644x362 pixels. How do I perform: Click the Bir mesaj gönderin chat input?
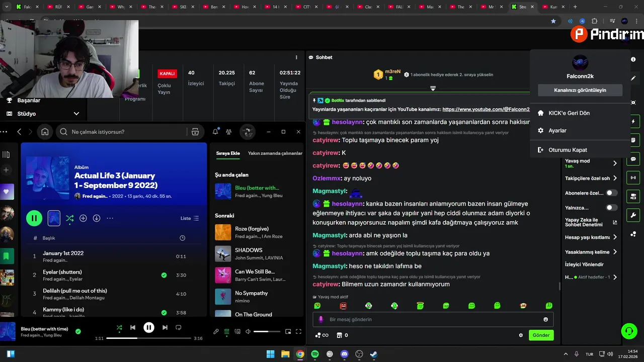[433, 319]
